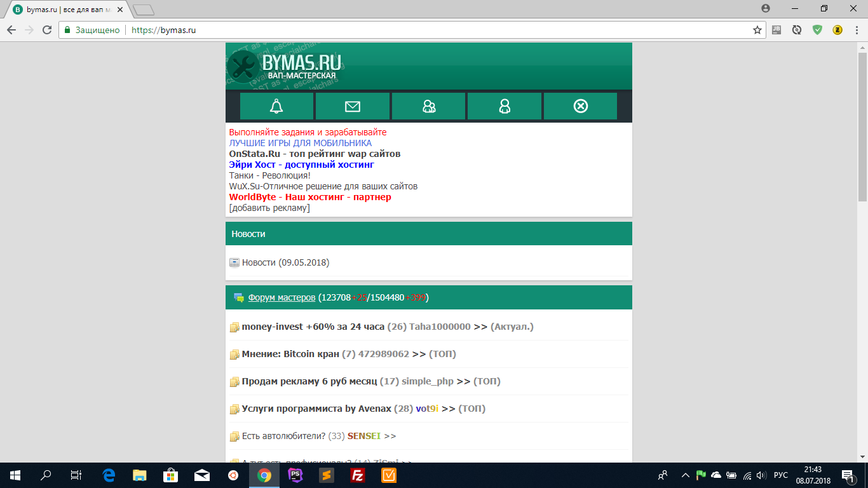Open the Мнение: Bitcoin кран topic
Image resolution: width=868 pixels, height=488 pixels.
point(290,354)
